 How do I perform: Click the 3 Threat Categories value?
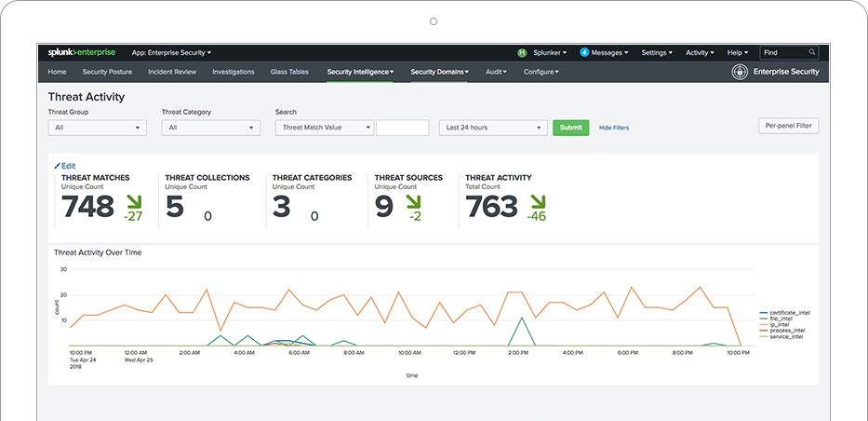click(281, 207)
